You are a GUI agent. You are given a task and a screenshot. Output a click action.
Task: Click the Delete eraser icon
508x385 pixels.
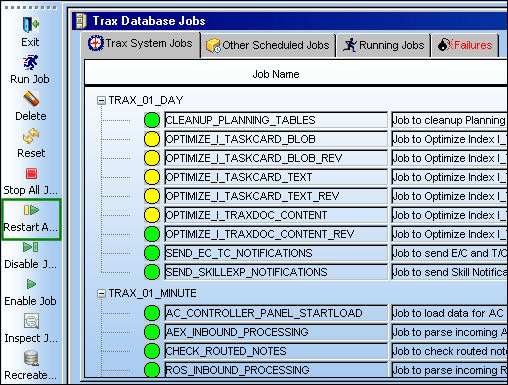pos(31,99)
